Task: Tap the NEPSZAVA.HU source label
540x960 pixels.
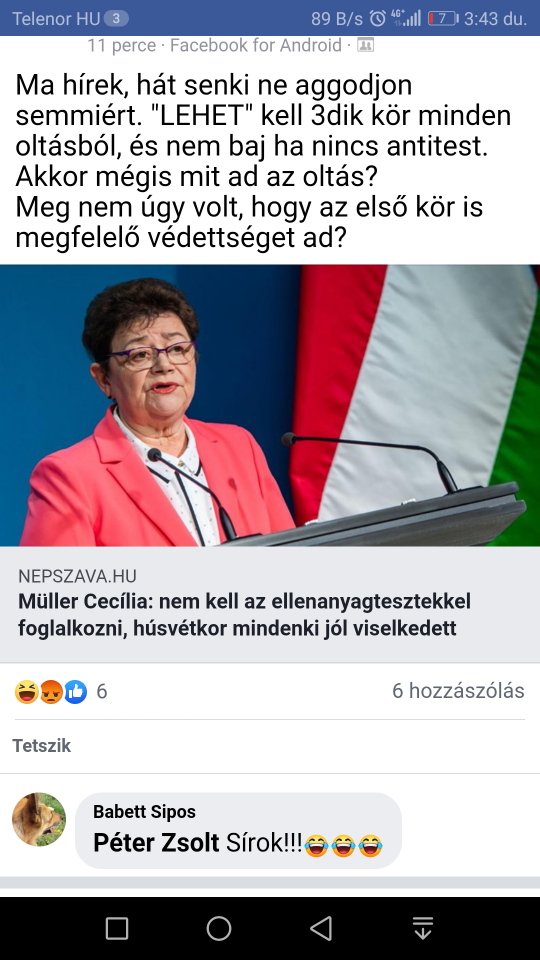Action: click(77, 576)
